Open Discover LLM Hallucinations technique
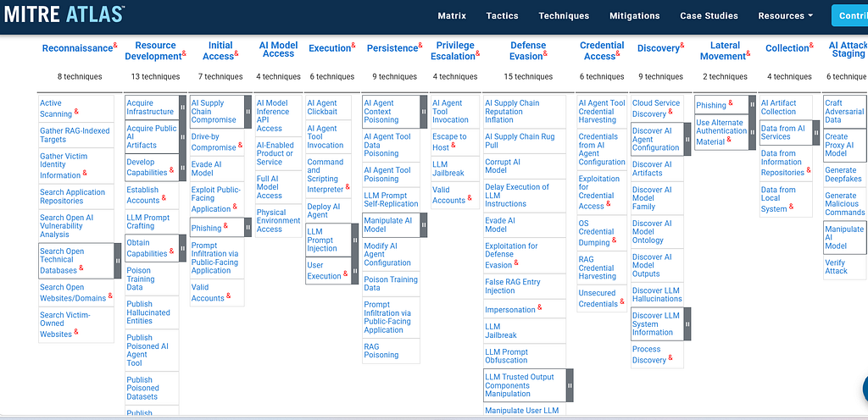 [657, 295]
